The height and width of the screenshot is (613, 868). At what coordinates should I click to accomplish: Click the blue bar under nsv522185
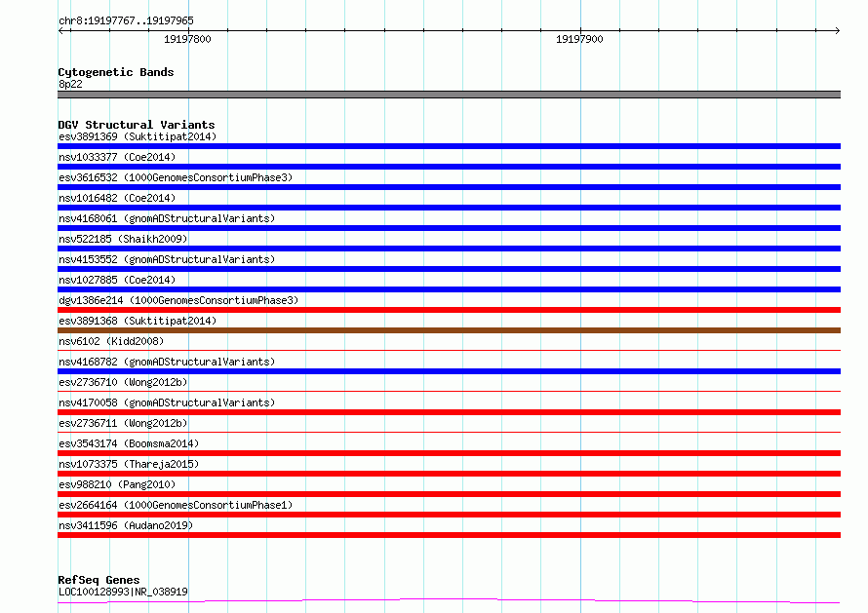449,249
